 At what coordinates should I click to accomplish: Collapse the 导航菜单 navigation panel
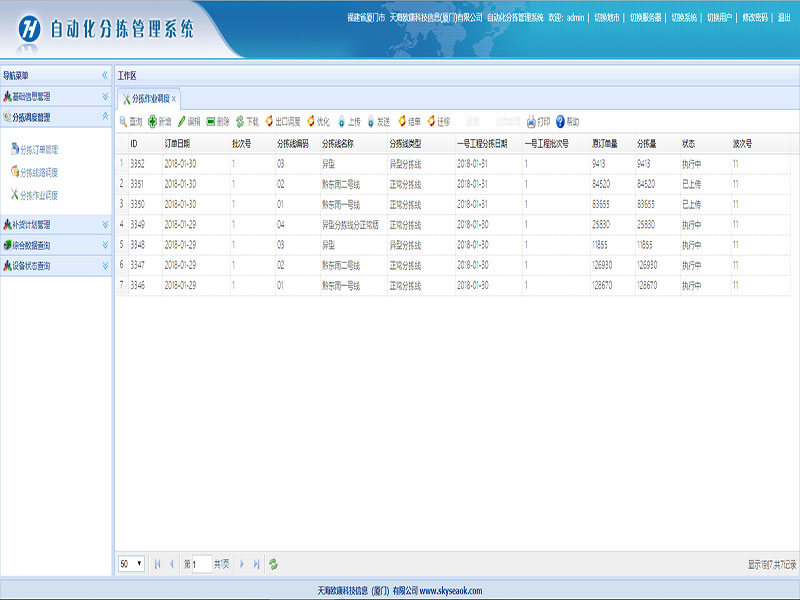click(105, 76)
